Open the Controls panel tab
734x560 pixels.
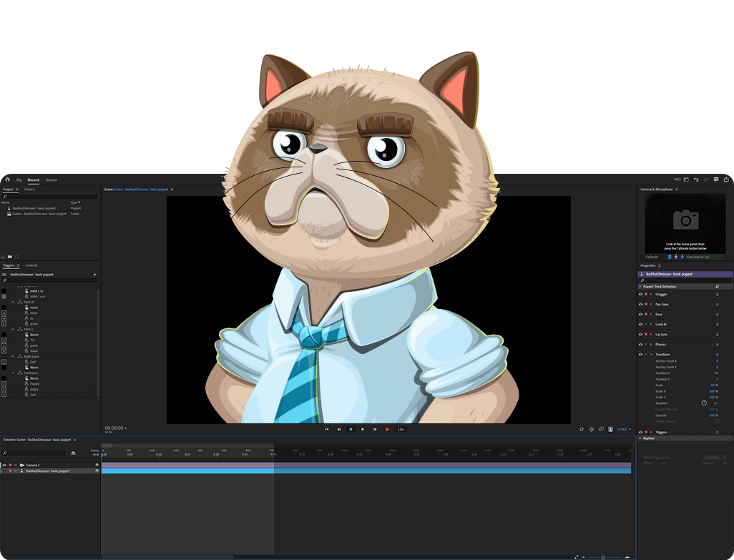tap(31, 265)
